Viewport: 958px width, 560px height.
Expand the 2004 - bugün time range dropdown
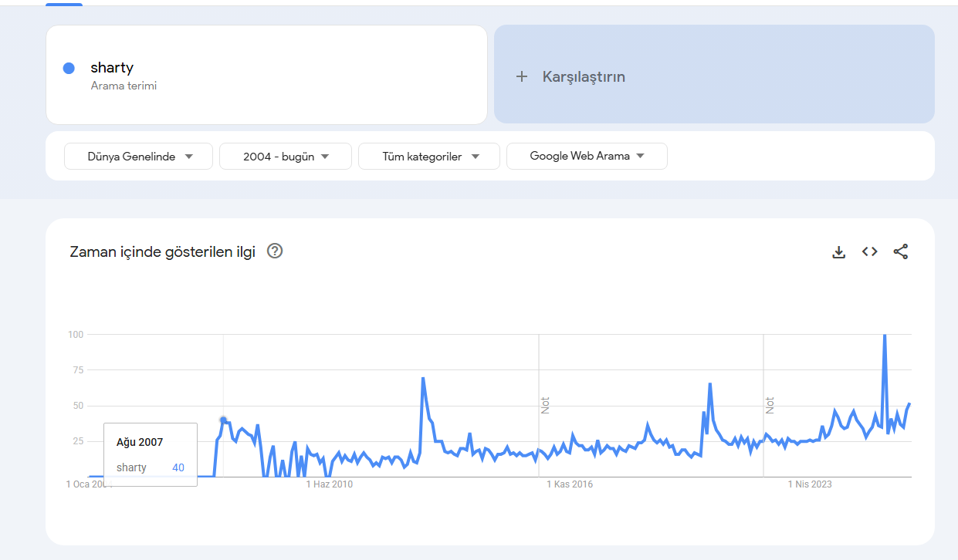click(286, 157)
